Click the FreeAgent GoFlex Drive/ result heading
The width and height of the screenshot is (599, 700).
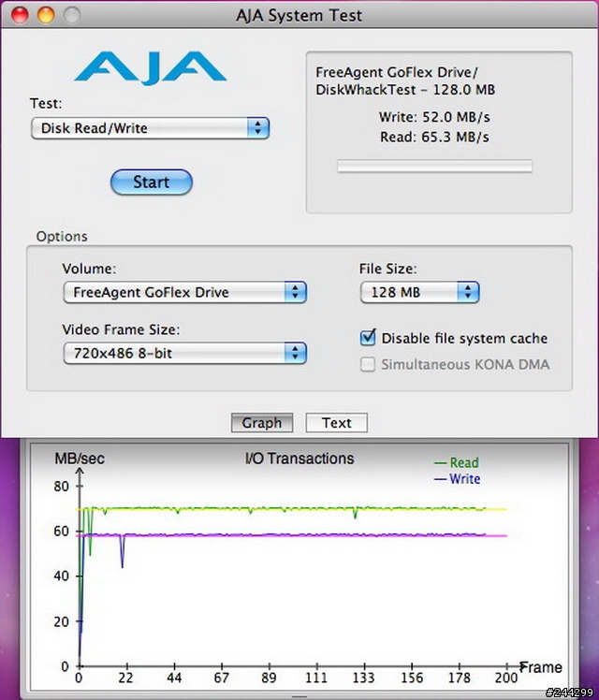(x=396, y=72)
